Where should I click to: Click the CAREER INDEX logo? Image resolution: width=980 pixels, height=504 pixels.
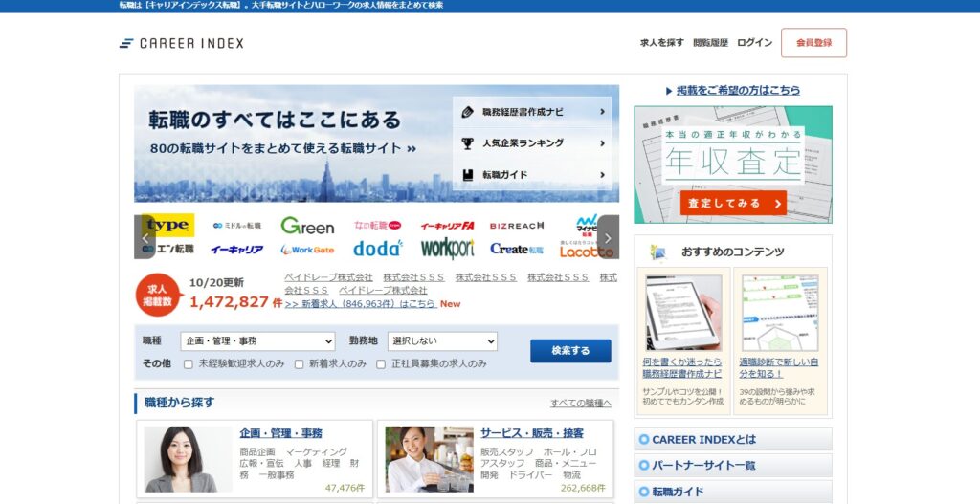coord(181,43)
